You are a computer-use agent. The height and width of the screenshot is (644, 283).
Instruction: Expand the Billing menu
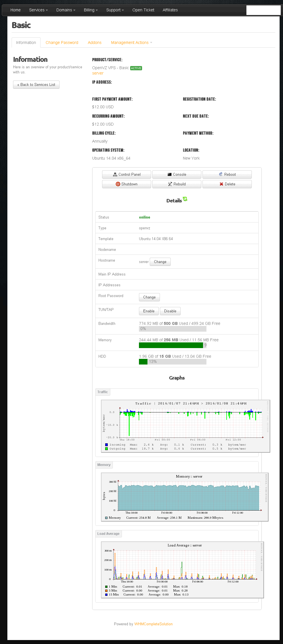tap(90, 10)
